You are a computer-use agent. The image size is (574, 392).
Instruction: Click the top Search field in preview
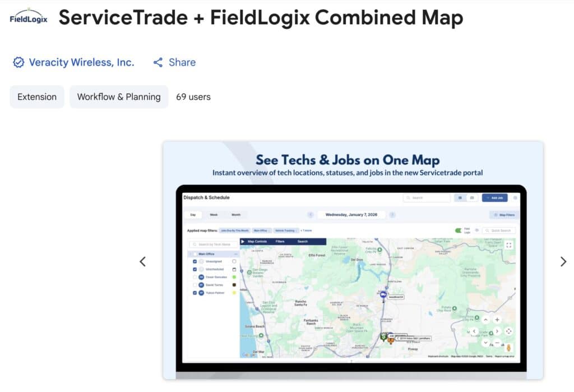427,198
